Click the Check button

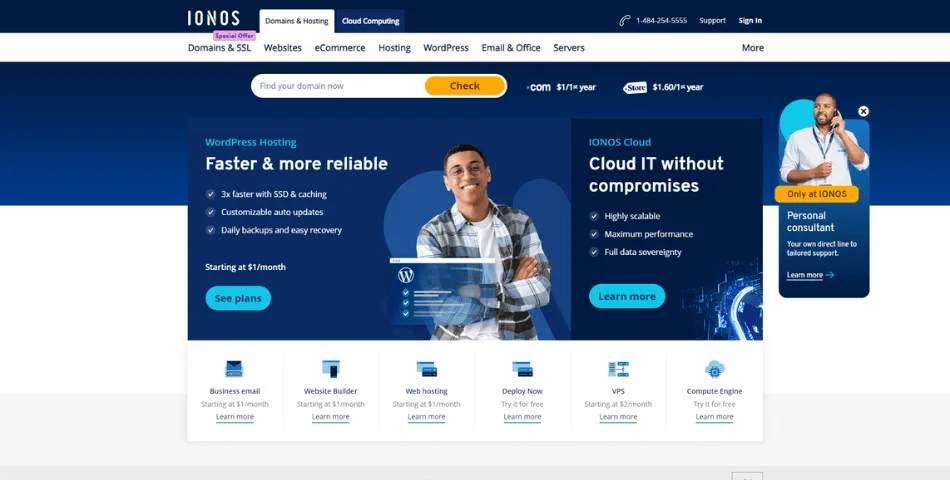tap(465, 86)
